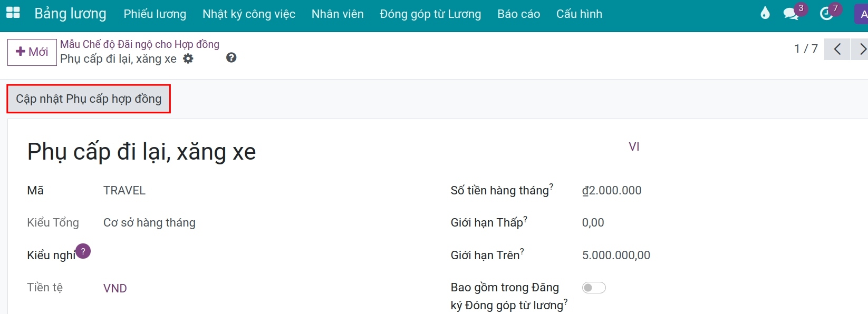Click the Kiểu Tổng label
The width and height of the screenshot is (868, 314).
pos(53,223)
